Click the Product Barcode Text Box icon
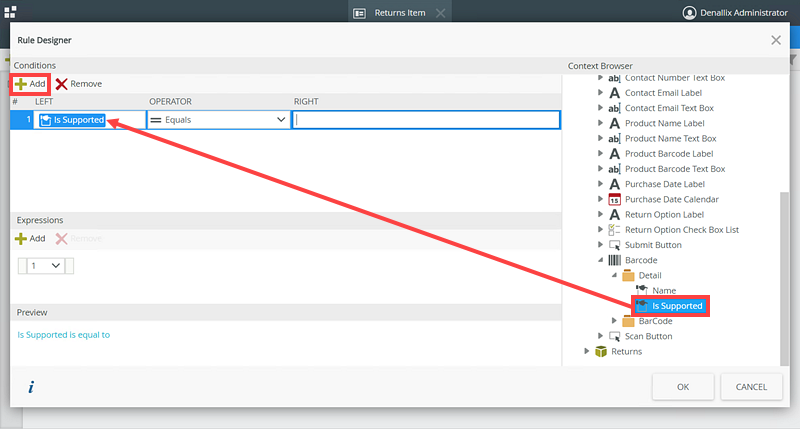The width and height of the screenshot is (800, 429). click(614, 169)
